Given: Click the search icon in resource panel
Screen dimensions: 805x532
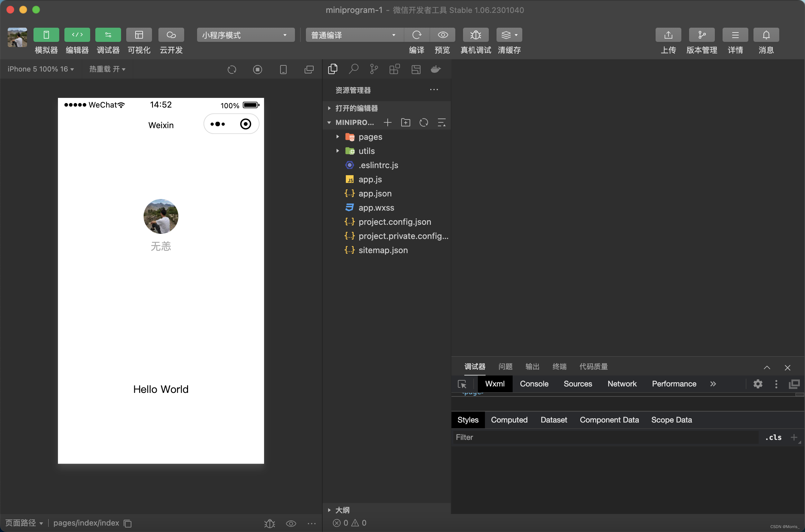Looking at the screenshot, I should click(353, 70).
